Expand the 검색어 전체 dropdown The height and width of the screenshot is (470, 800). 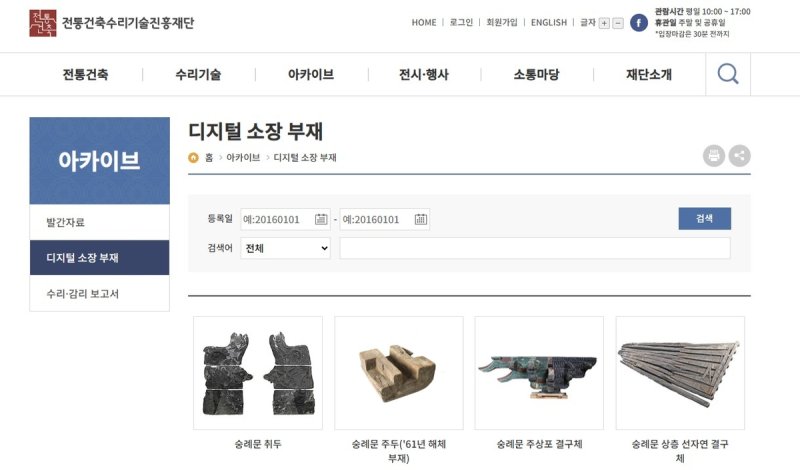(285, 249)
